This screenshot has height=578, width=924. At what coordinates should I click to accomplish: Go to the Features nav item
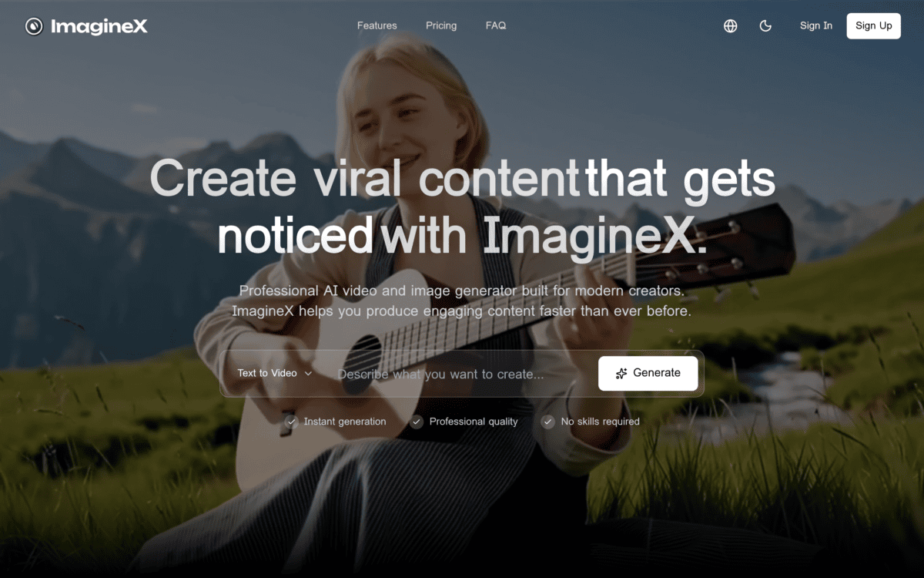377,25
